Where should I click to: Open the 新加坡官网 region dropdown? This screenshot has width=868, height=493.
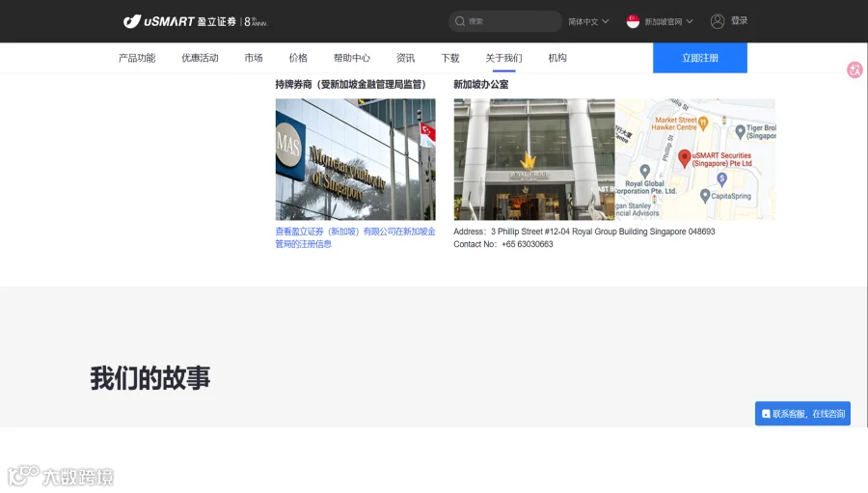pos(668,21)
